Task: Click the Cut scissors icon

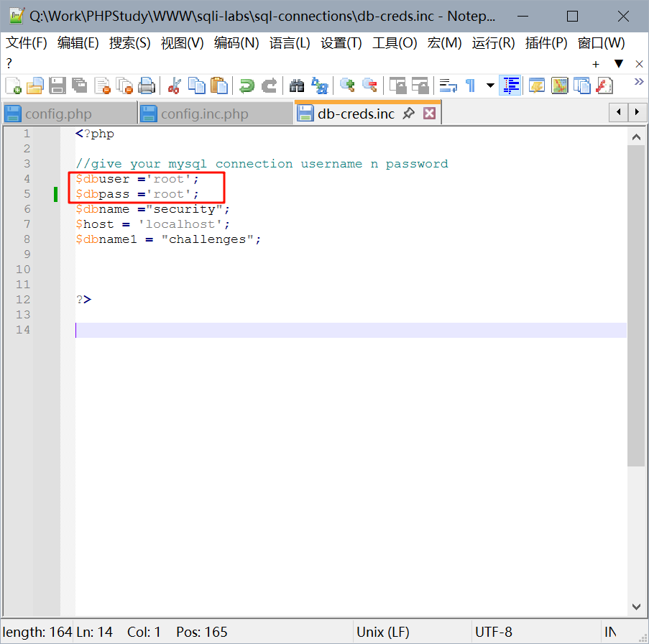Action: coord(174,86)
